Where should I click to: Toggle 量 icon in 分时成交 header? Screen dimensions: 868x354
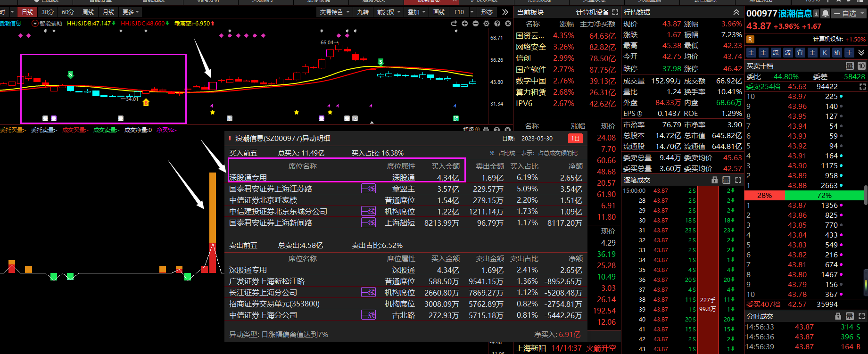[x=850, y=316]
